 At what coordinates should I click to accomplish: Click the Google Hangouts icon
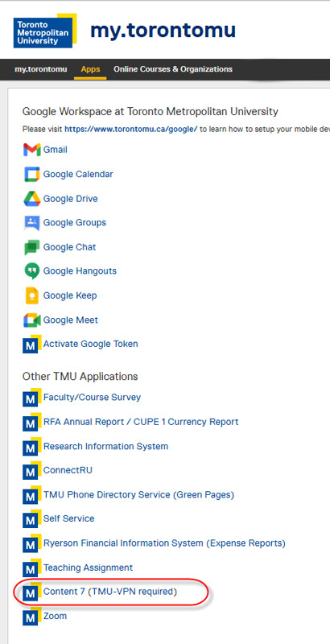[31, 271]
